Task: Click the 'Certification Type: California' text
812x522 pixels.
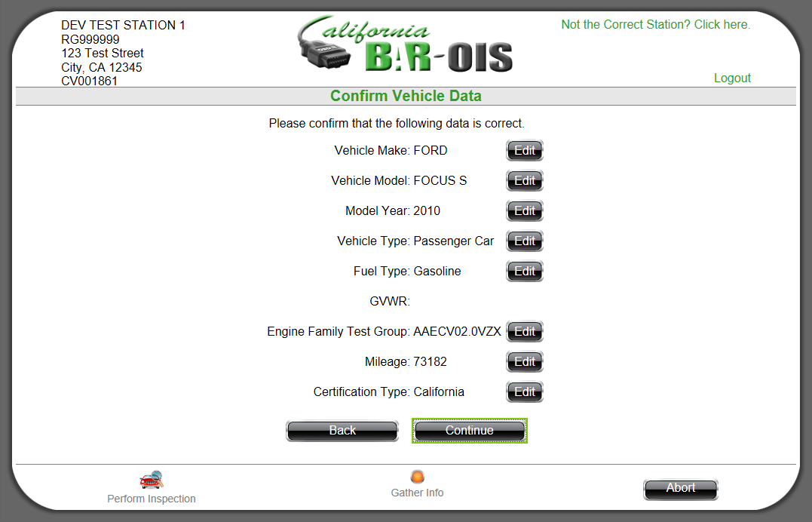Action: click(x=389, y=391)
